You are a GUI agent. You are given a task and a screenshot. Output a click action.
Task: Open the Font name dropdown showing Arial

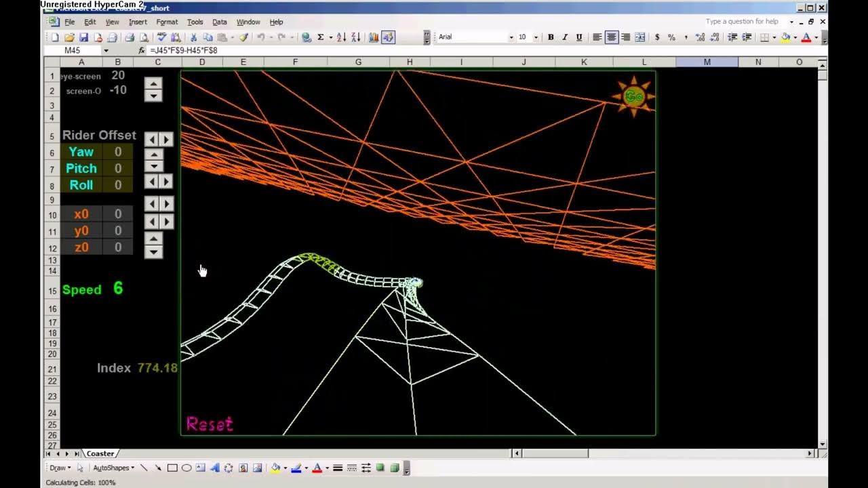pyautogui.click(x=511, y=37)
